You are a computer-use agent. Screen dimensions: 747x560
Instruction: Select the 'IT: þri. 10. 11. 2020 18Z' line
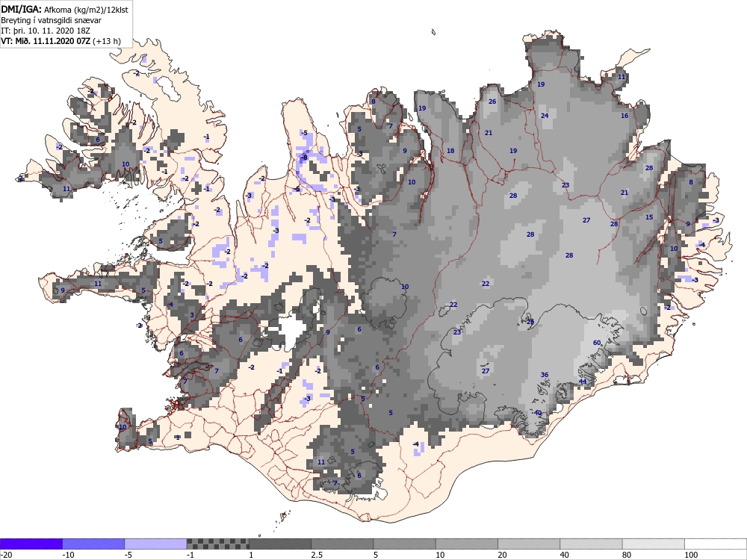click(46, 31)
